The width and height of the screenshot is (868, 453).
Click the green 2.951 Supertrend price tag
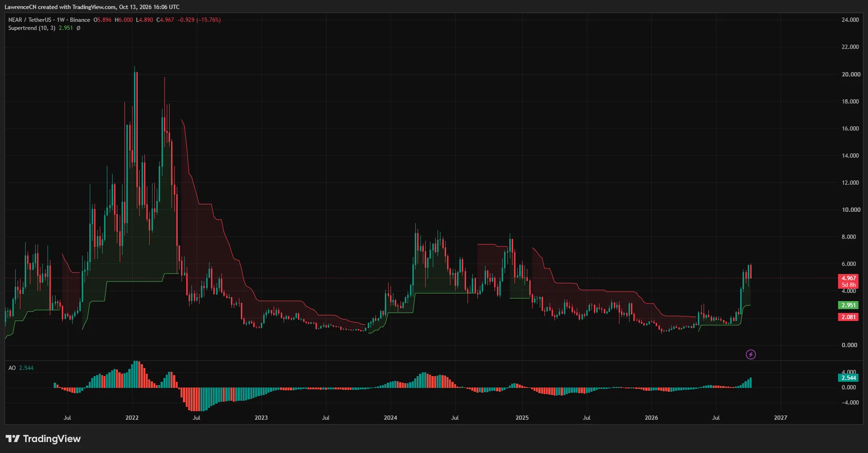pyautogui.click(x=848, y=305)
